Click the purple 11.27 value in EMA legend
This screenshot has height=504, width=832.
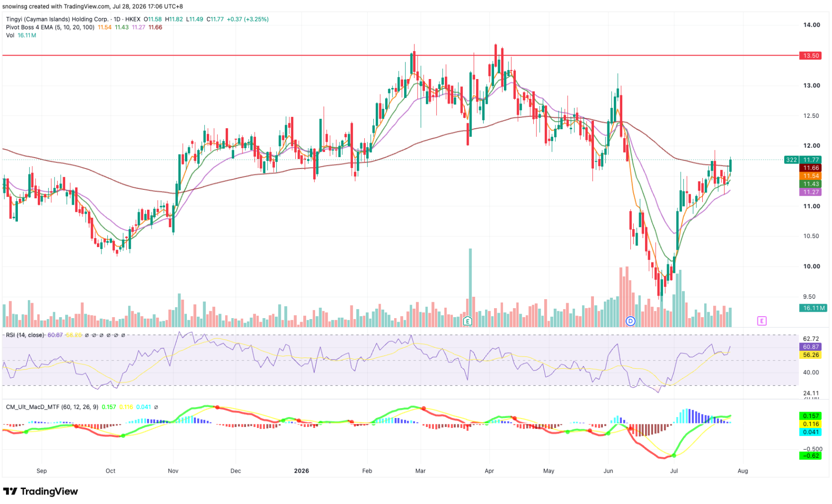[139, 27]
